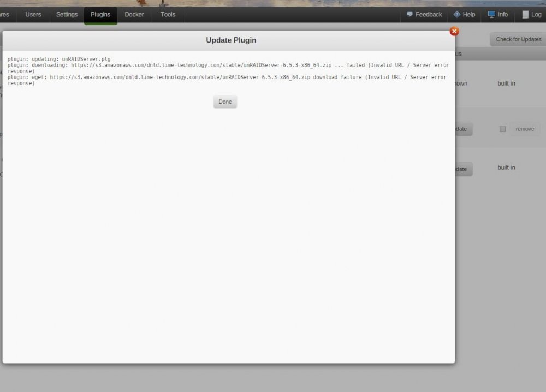Switch to the Docker tab

pyautogui.click(x=134, y=15)
